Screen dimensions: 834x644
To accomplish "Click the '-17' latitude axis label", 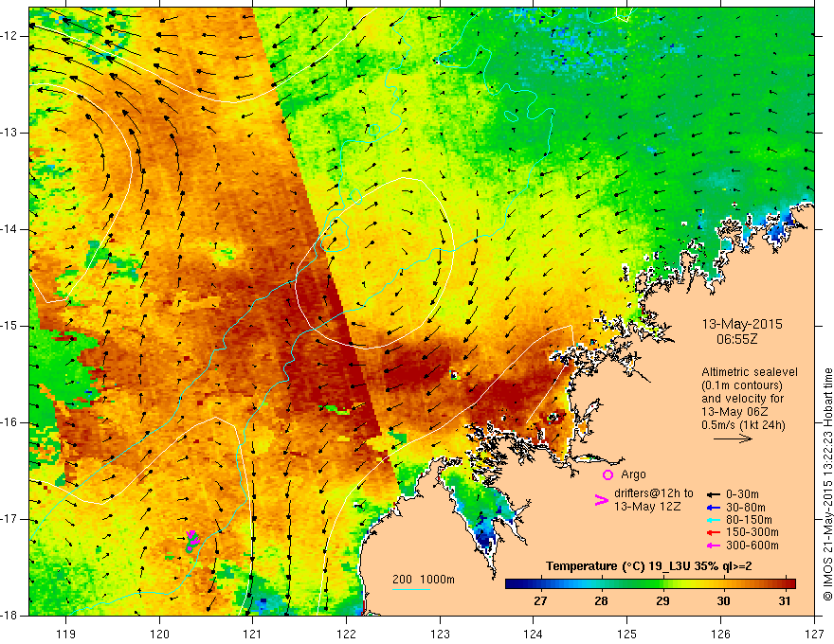I will pyautogui.click(x=9, y=519).
